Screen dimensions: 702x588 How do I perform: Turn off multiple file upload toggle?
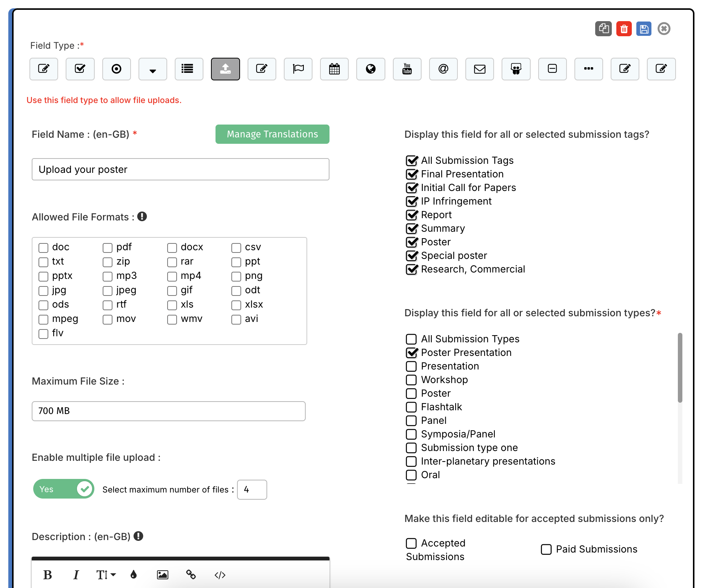(64, 489)
